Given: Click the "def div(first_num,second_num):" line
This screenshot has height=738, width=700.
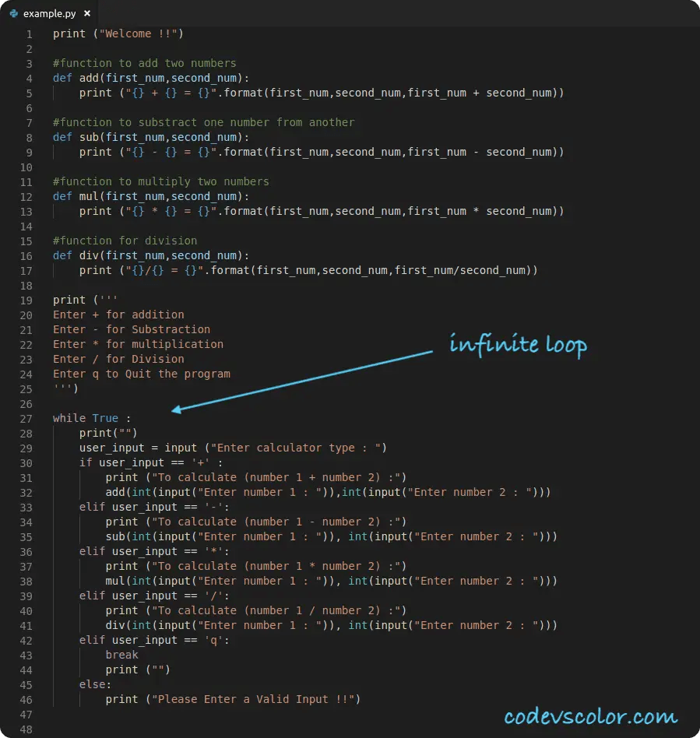Looking at the screenshot, I should point(150,255).
